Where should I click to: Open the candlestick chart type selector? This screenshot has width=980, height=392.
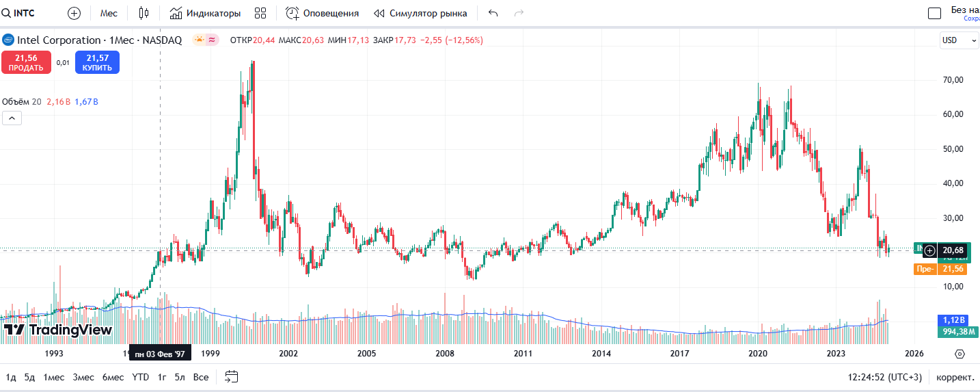click(x=144, y=13)
